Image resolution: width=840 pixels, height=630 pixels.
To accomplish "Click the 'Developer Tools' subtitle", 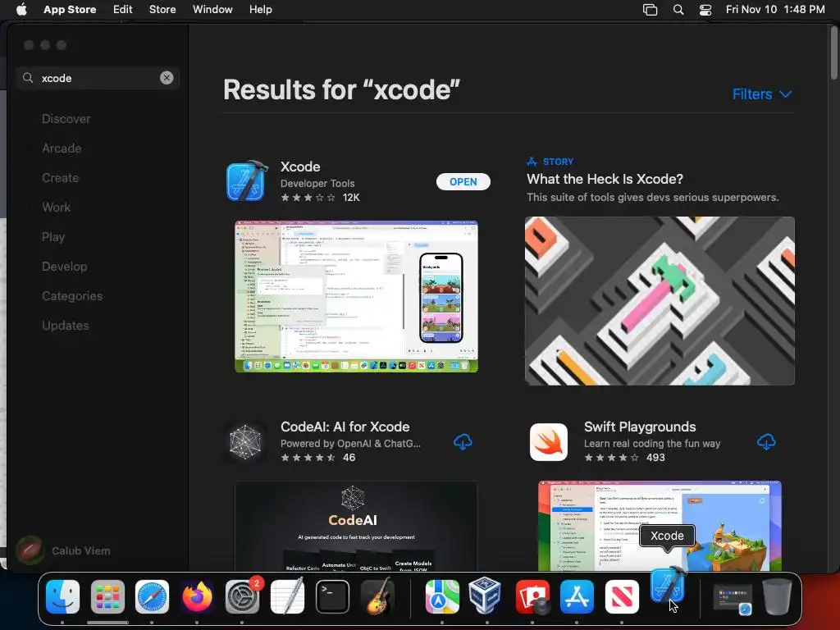I will (317, 183).
